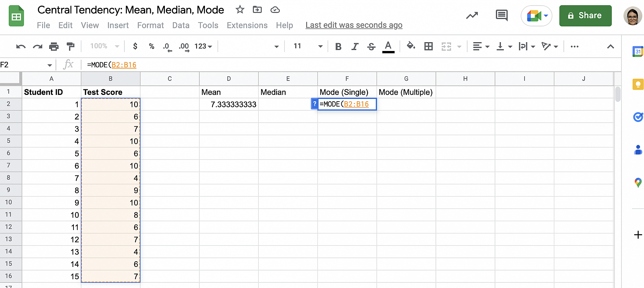Open Google Tasks side panel
Screen dimensions: 644x288
pos(638,117)
